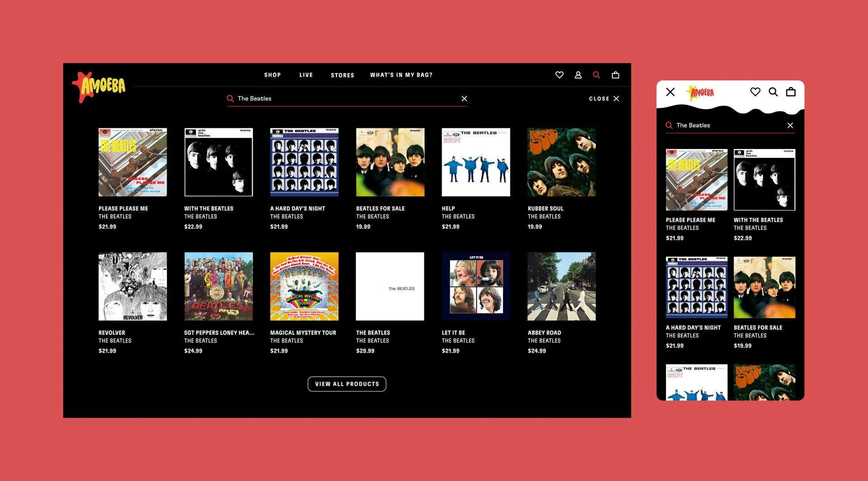Open the Sgt Peppers album cover
This screenshot has width=868, height=481.
(x=218, y=286)
